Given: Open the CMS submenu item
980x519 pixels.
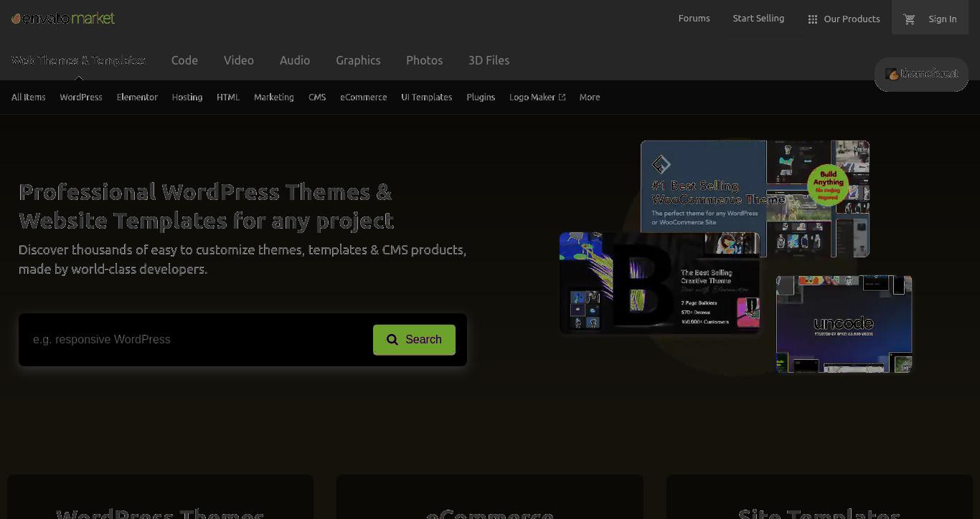Looking at the screenshot, I should [317, 97].
